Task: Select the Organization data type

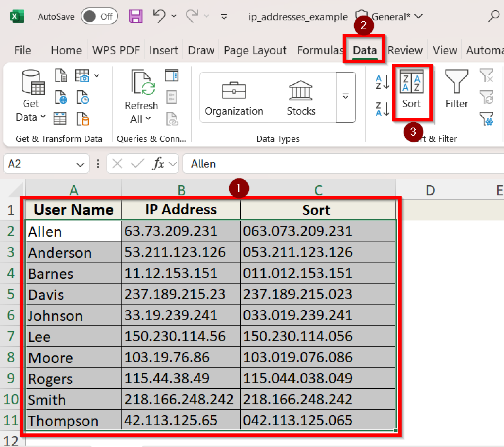Action: pos(234,97)
